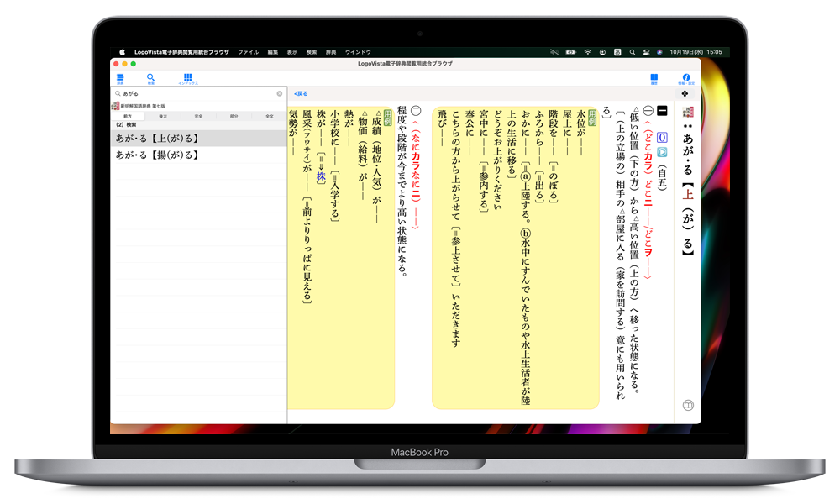Go back with the <戻る link
Viewport: 840px width, 504px height.
[301, 94]
